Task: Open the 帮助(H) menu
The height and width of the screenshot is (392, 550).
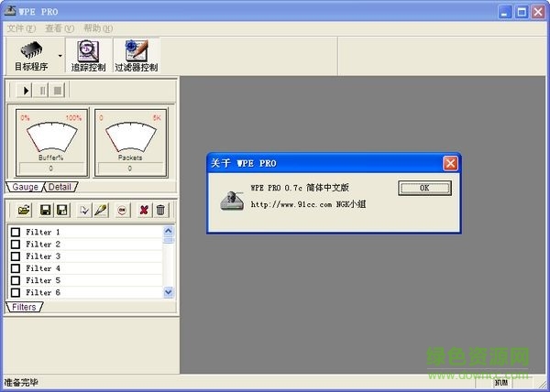Action: point(98,28)
